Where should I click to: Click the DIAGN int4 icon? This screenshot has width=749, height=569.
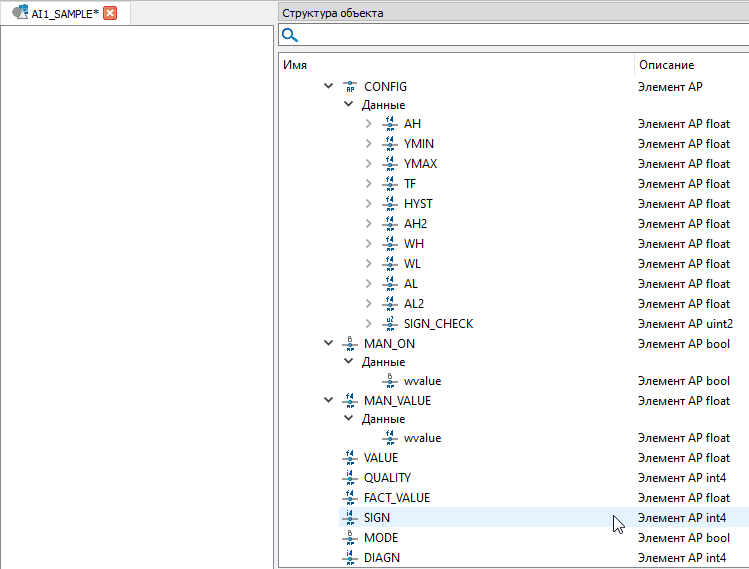pyautogui.click(x=349, y=558)
